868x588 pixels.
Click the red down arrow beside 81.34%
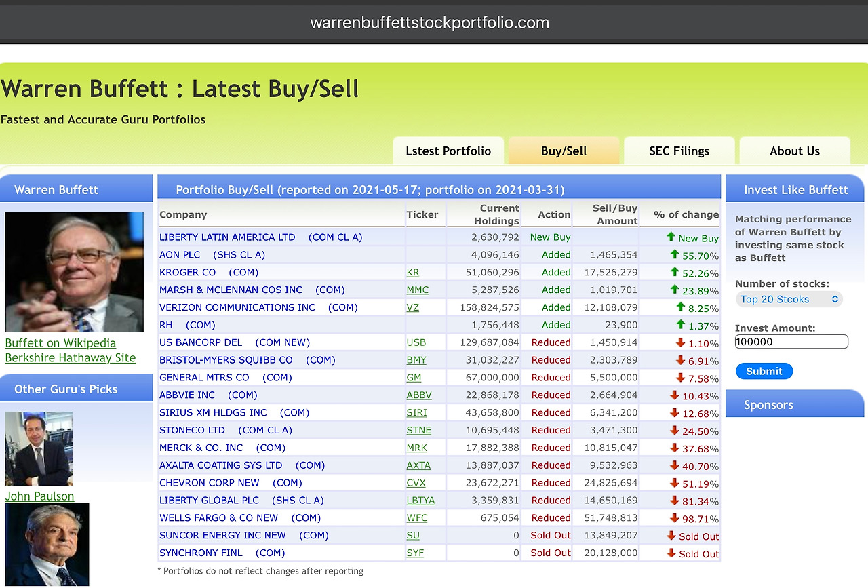click(674, 501)
